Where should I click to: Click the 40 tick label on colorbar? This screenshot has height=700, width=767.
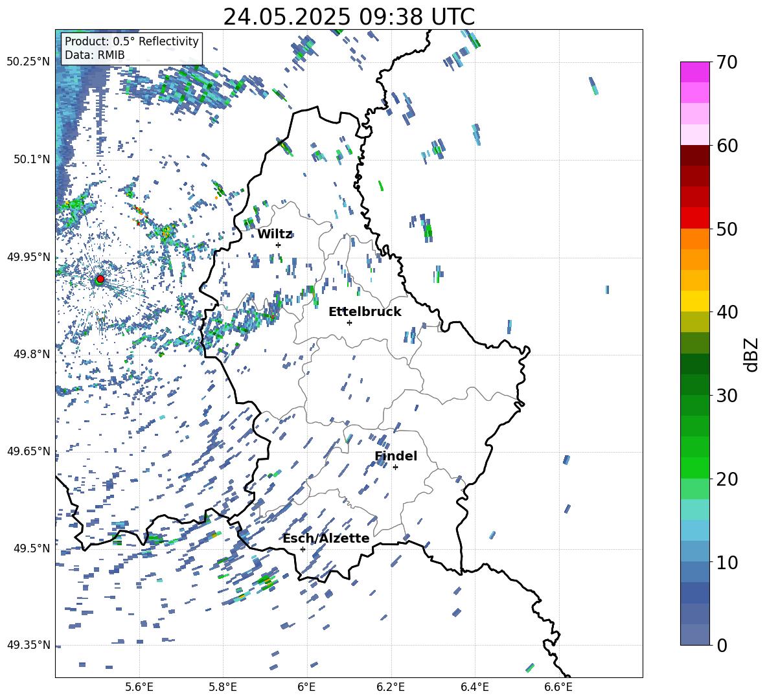click(x=727, y=312)
